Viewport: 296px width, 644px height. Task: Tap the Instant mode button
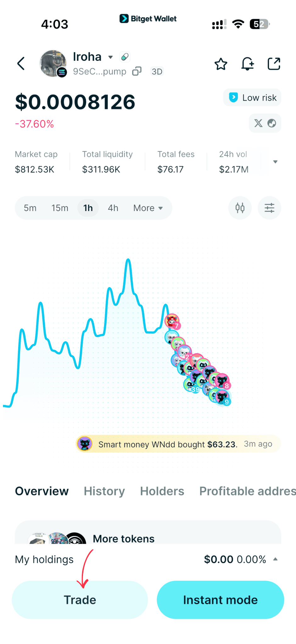point(220,600)
